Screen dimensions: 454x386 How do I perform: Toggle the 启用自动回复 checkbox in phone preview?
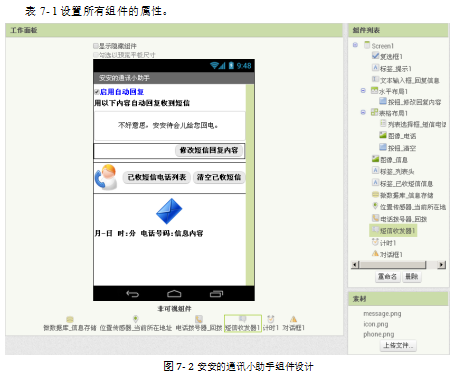point(97,92)
